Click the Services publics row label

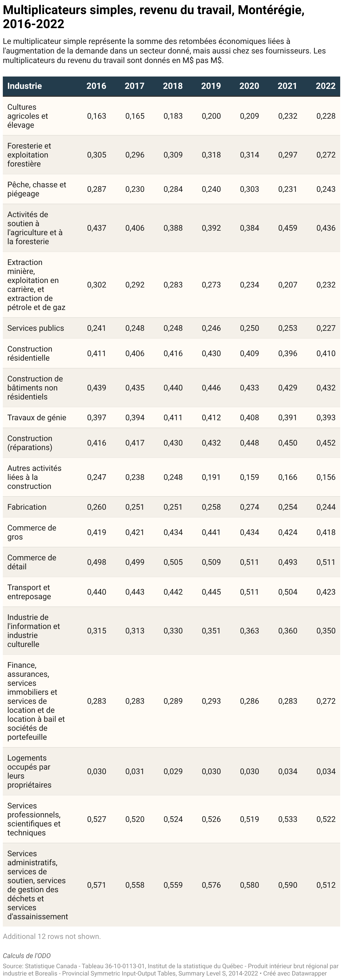pos(36,328)
